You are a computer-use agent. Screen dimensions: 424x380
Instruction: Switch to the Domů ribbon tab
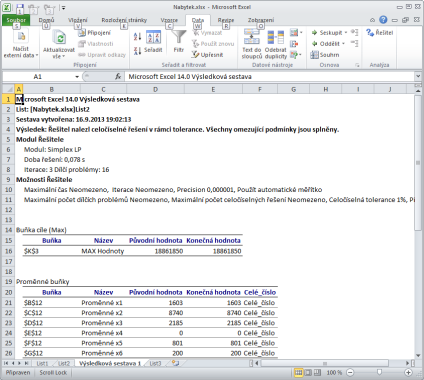click(46, 20)
